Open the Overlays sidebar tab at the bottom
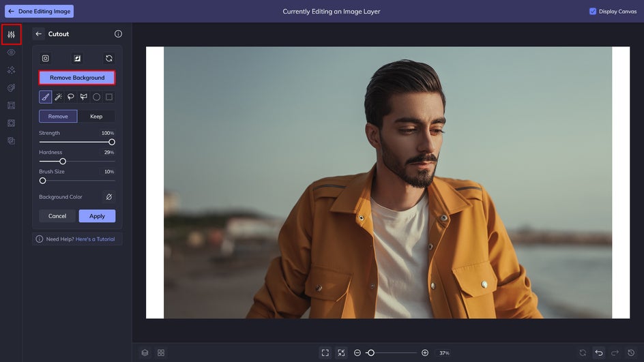Screen dimensions: 644x362 pyautogui.click(x=11, y=140)
